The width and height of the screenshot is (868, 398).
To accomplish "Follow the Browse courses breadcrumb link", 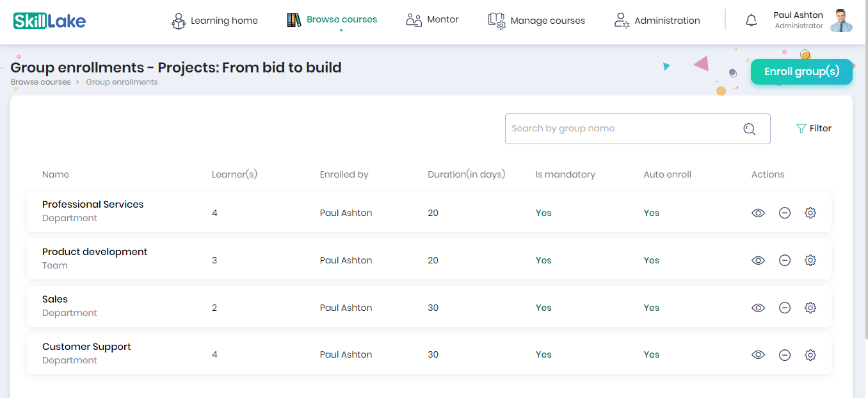I will [x=41, y=82].
